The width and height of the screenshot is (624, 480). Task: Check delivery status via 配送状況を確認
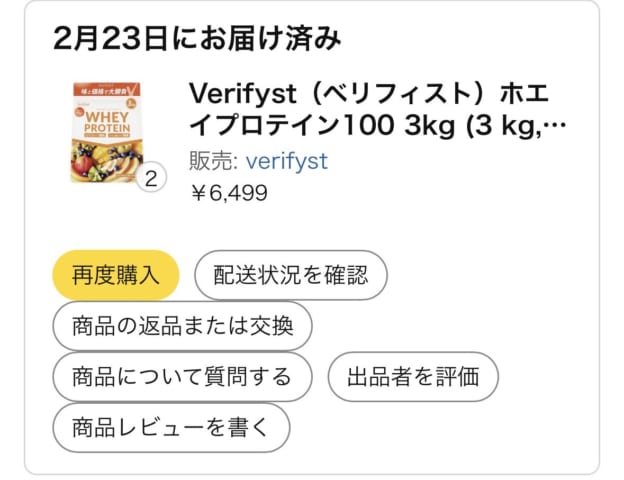[x=290, y=276]
